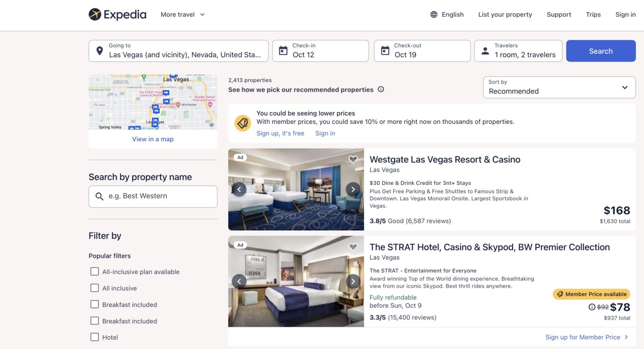Expand the More travel menu
This screenshot has height=349, width=644.
tap(182, 14)
